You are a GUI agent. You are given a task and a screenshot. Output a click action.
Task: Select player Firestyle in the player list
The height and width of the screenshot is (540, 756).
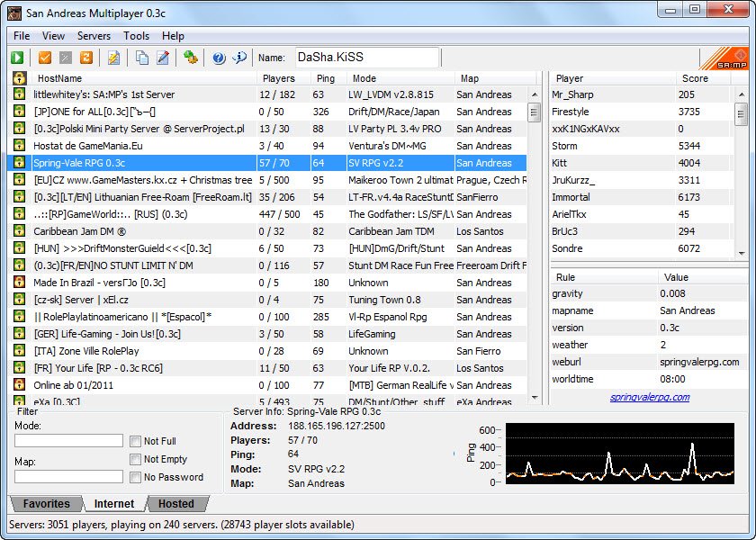(643, 112)
